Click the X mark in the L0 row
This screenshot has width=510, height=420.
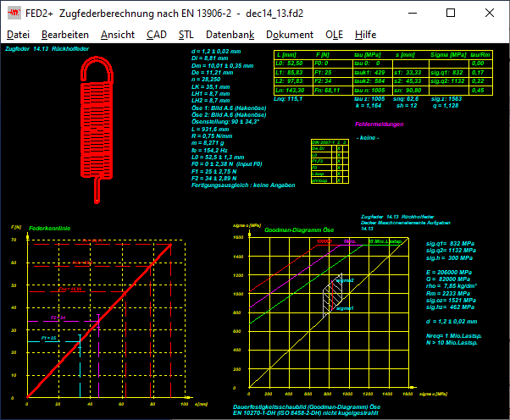click(340, 154)
